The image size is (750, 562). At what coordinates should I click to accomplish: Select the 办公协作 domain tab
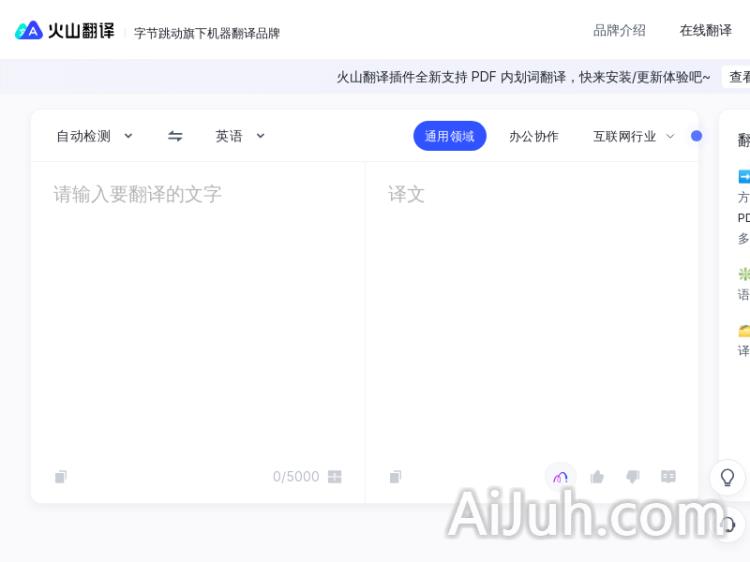click(534, 137)
